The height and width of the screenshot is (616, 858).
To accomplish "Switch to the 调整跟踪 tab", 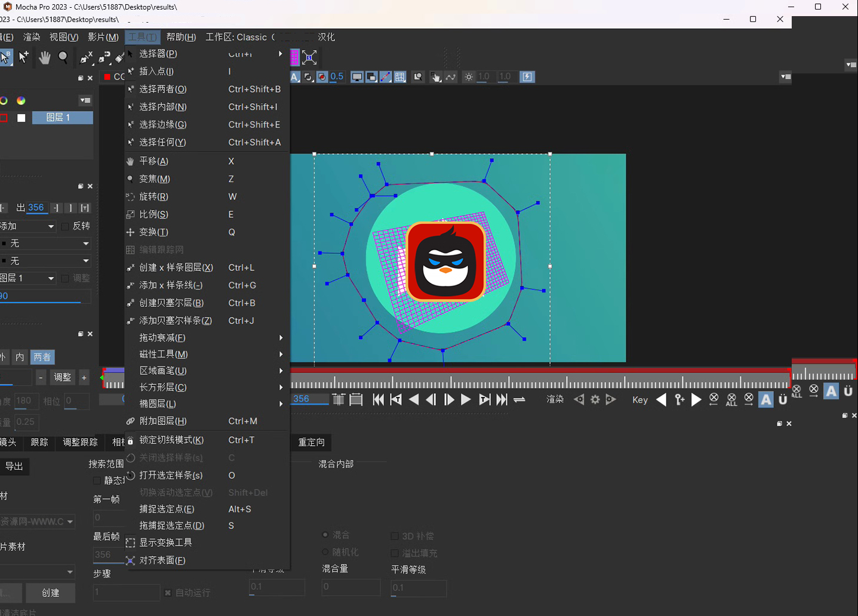I will tap(80, 442).
